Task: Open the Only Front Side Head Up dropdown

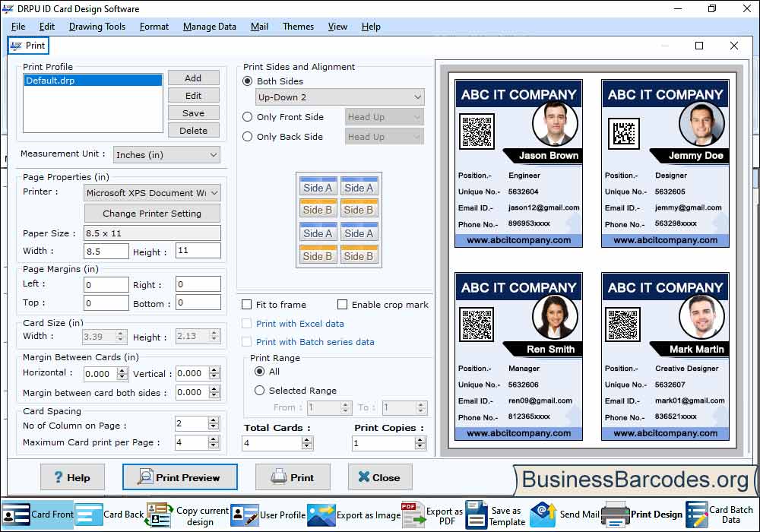Action: tap(384, 117)
